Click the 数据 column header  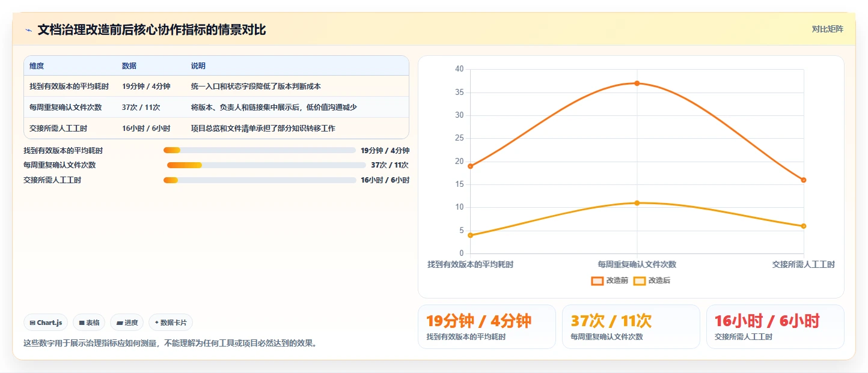[x=129, y=65]
